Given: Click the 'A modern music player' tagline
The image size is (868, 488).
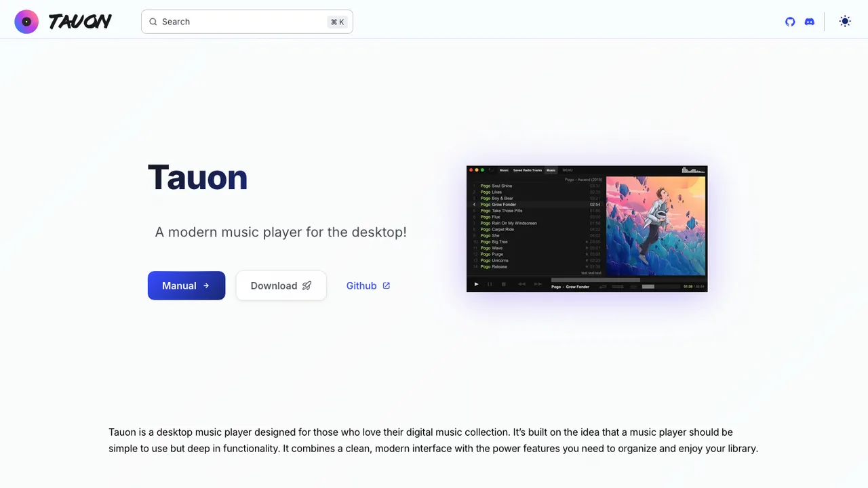Looking at the screenshot, I should [281, 232].
